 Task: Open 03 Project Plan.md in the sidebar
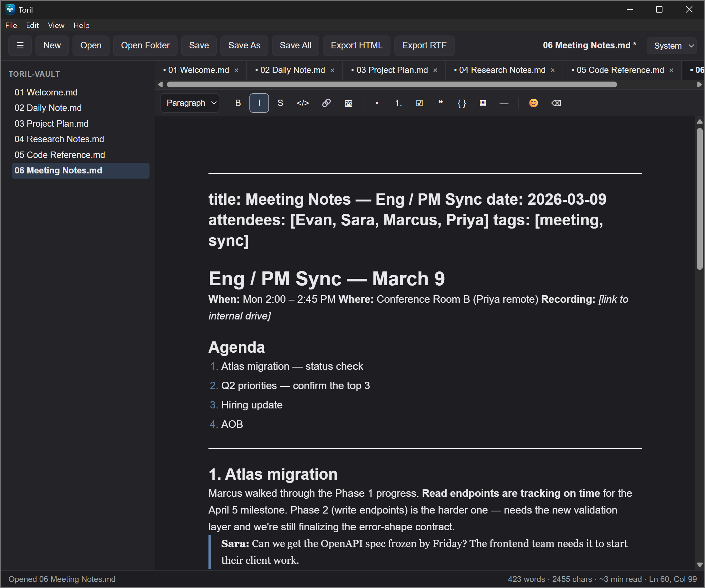[x=81, y=123]
